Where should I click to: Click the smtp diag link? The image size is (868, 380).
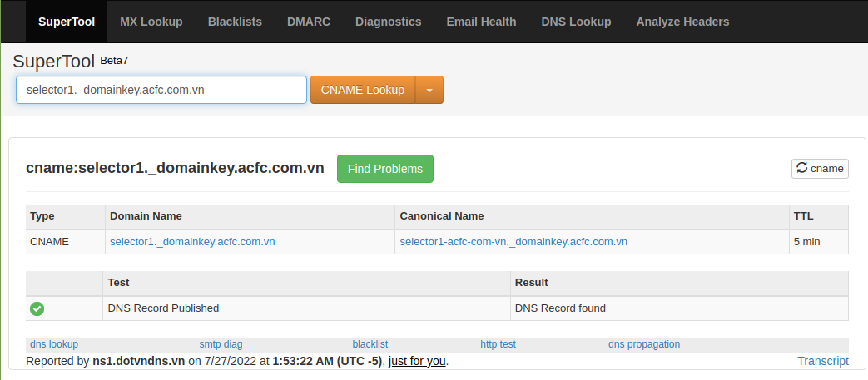pos(221,344)
